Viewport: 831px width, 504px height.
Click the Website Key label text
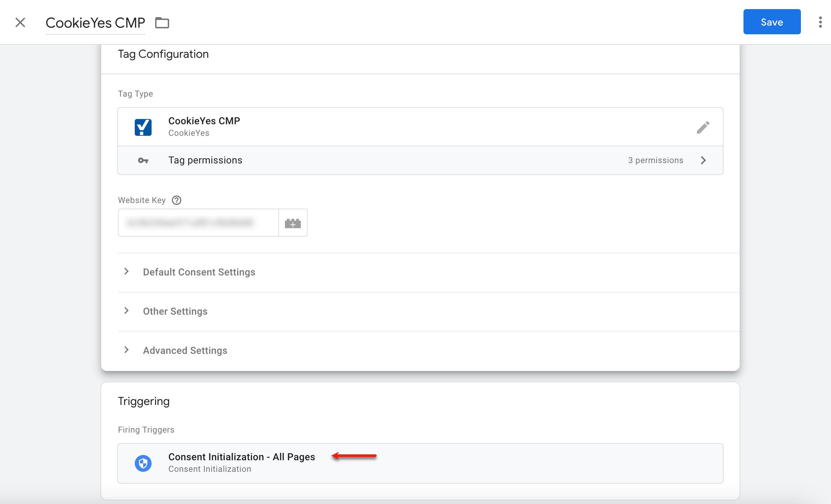pos(142,200)
